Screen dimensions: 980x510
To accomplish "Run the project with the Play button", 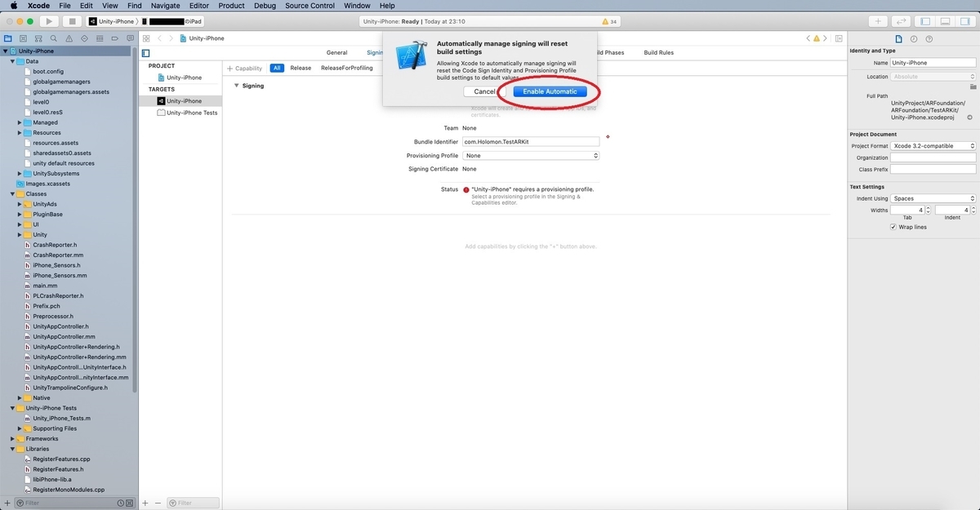I will coord(49,21).
